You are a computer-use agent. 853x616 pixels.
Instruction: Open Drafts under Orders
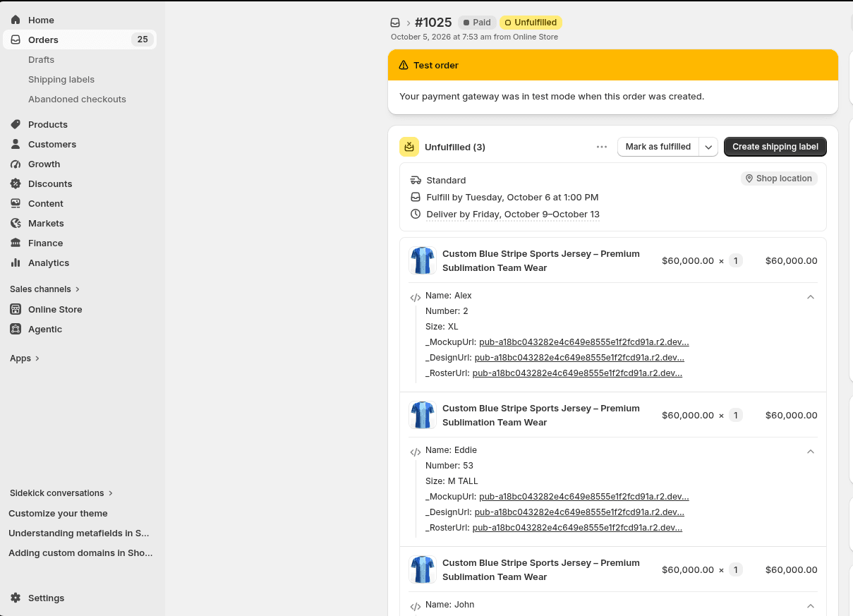(41, 60)
